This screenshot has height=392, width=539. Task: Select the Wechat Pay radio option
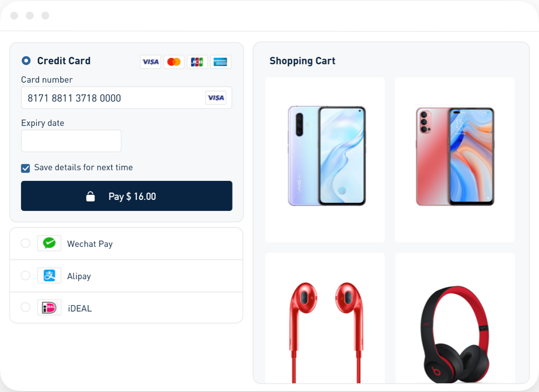(25, 243)
